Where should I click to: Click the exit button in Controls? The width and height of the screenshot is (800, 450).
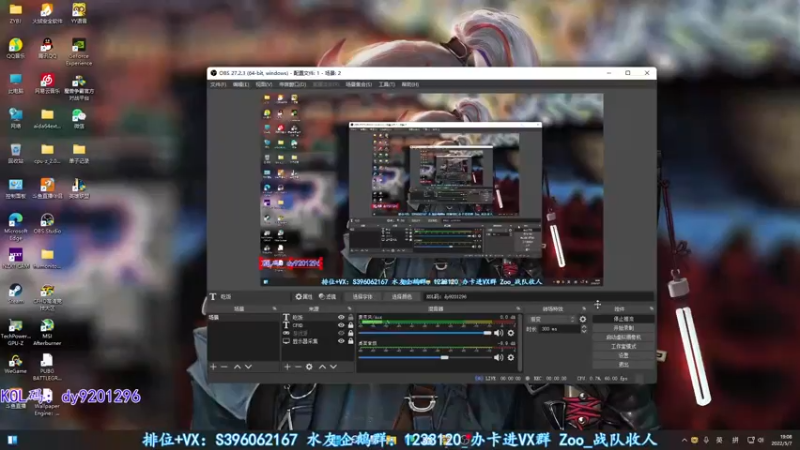[623, 364]
